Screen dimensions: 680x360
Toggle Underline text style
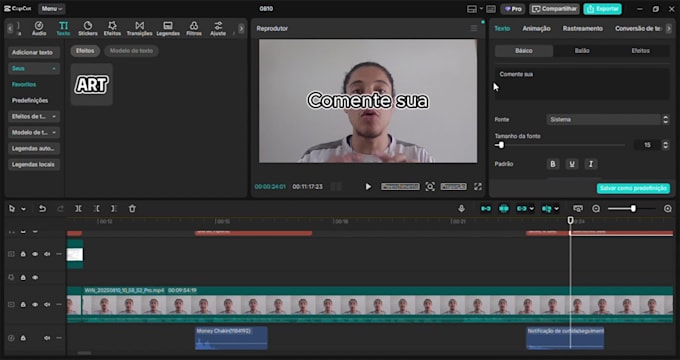(572, 164)
